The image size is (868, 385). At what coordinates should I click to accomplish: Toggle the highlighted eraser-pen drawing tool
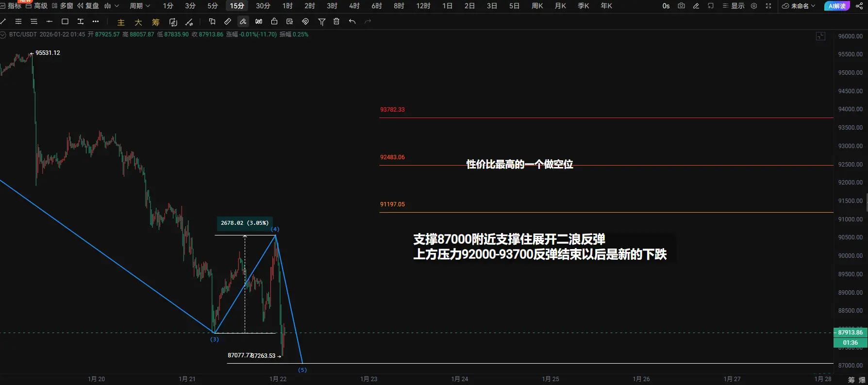pos(243,21)
